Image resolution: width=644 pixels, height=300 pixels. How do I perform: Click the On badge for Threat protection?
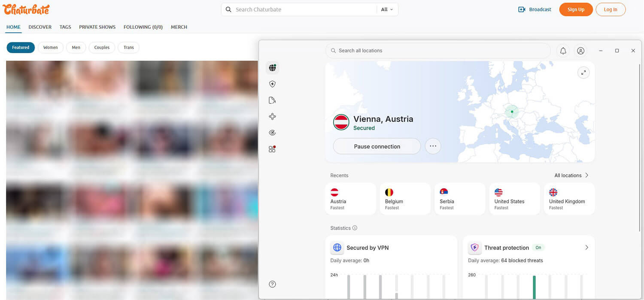[x=538, y=248]
